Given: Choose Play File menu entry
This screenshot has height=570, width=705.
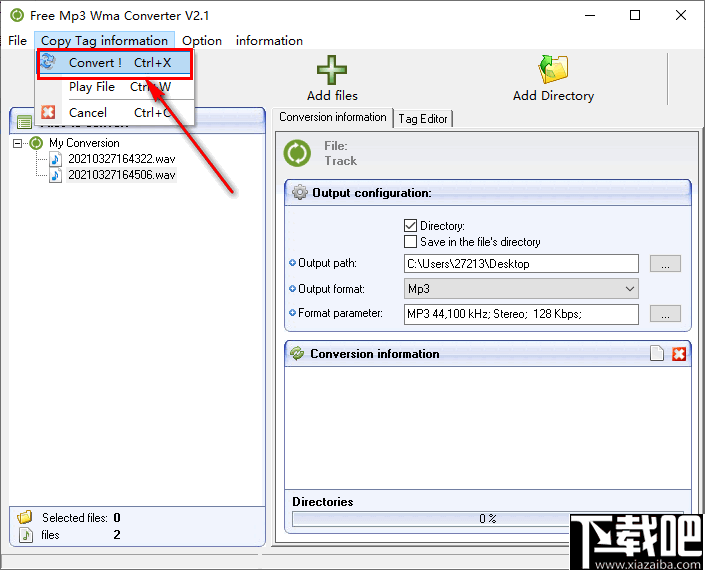Looking at the screenshot, I should [115, 87].
